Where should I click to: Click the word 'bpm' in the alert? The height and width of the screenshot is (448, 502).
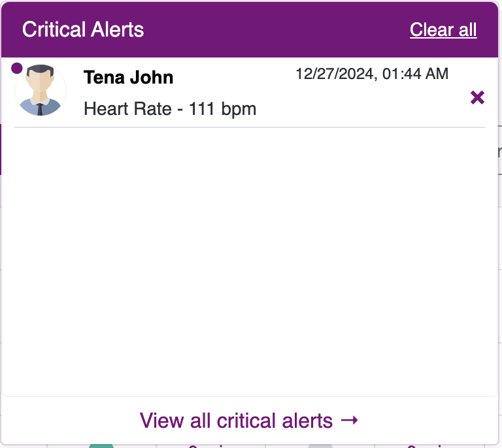[239, 109]
